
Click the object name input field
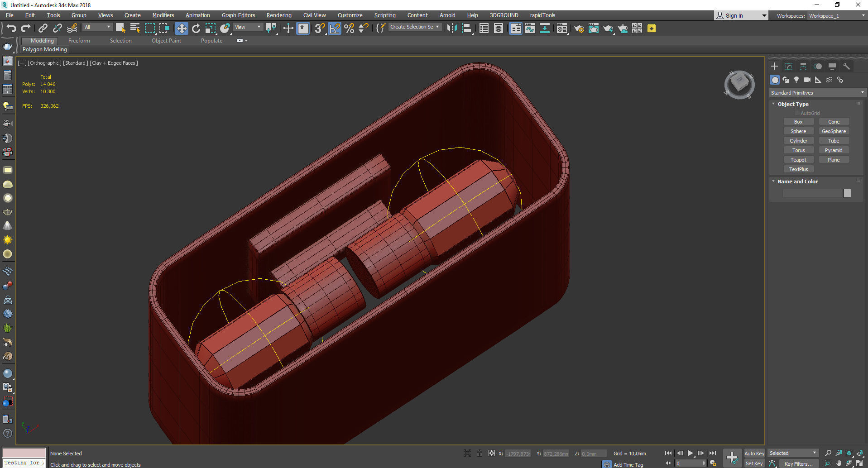812,193
